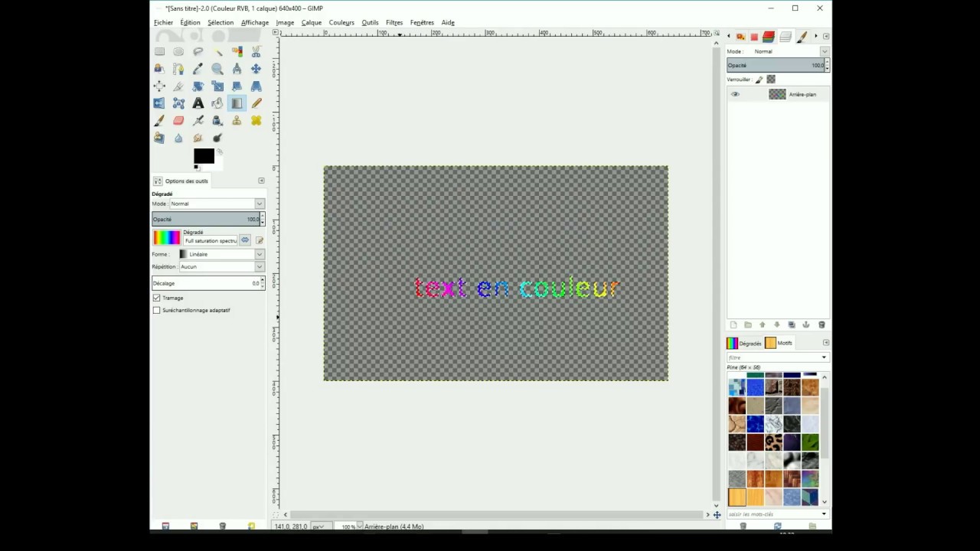Select the Scale tool
The width and height of the screenshot is (980, 551).
coord(217,86)
